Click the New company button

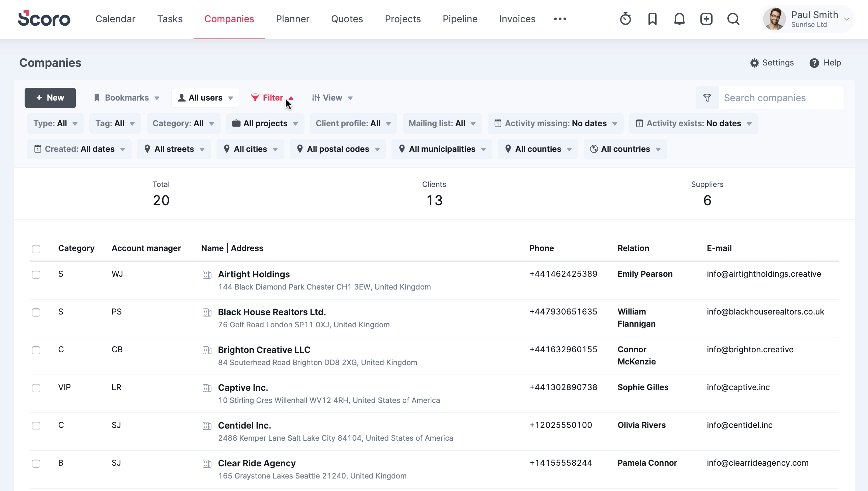[x=50, y=98]
